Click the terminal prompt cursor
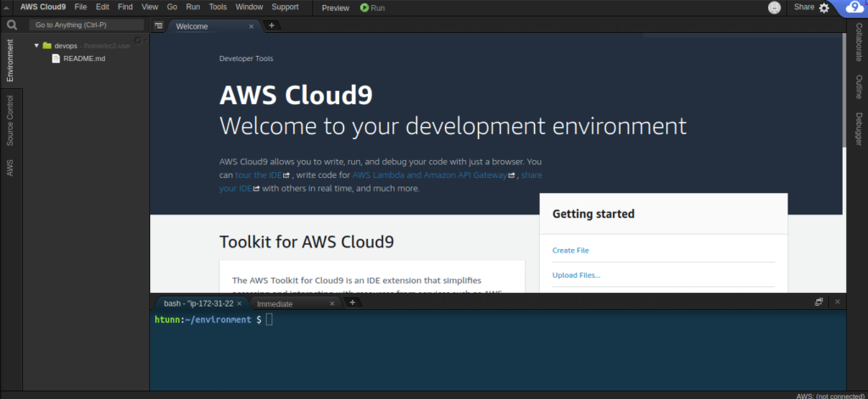Image resolution: width=868 pixels, height=399 pixels. point(269,319)
